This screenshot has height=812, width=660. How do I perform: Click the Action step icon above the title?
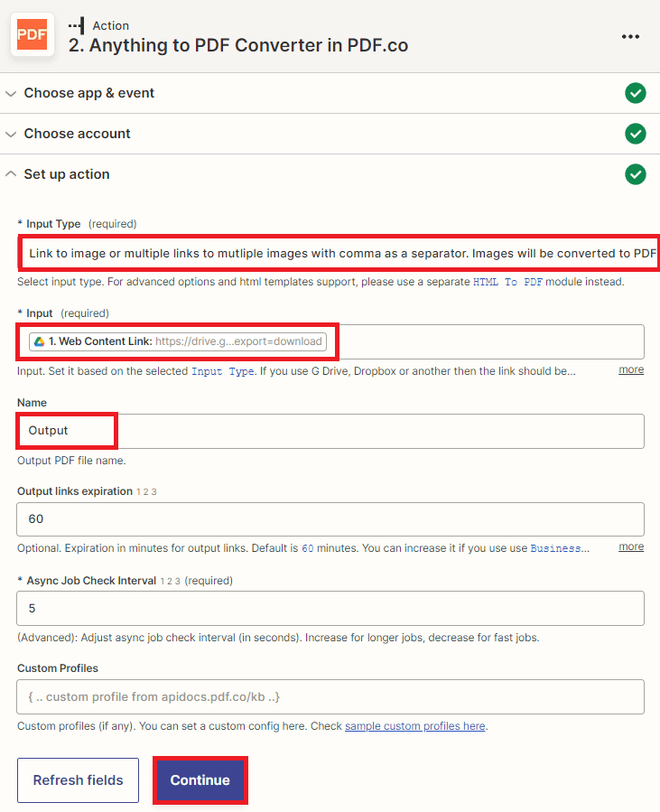click(75, 25)
